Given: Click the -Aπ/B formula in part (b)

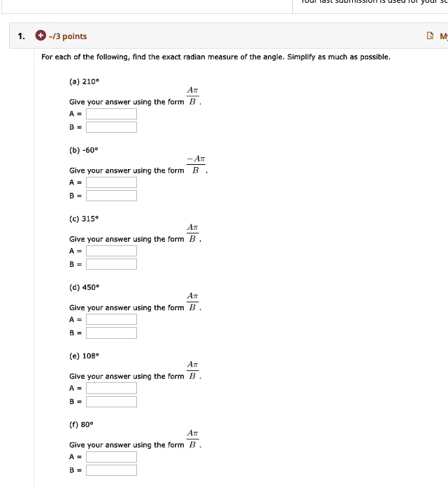Looking at the screenshot, I should pyautogui.click(x=196, y=165).
